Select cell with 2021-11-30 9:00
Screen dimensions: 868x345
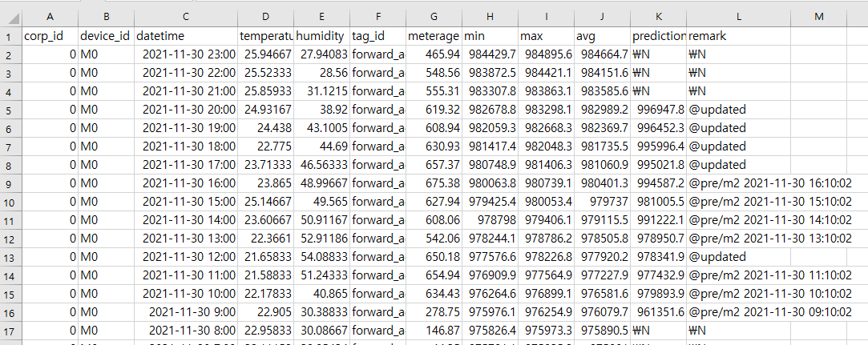point(186,312)
